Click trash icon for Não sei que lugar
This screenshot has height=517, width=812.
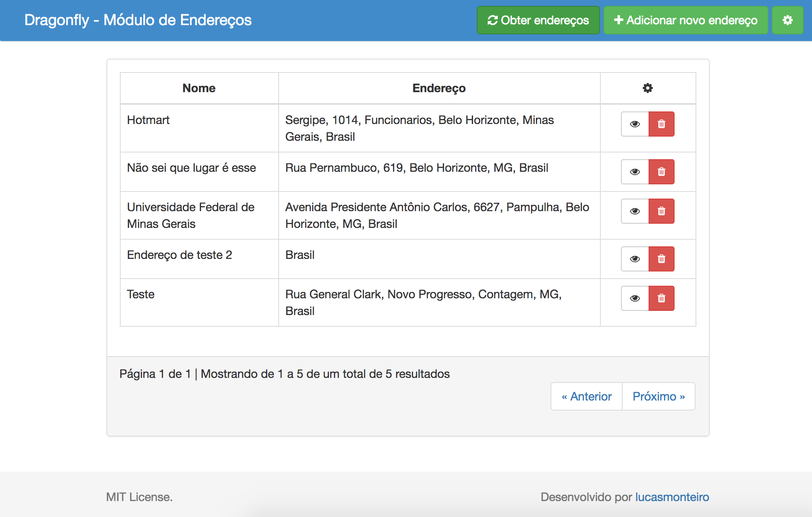click(661, 172)
